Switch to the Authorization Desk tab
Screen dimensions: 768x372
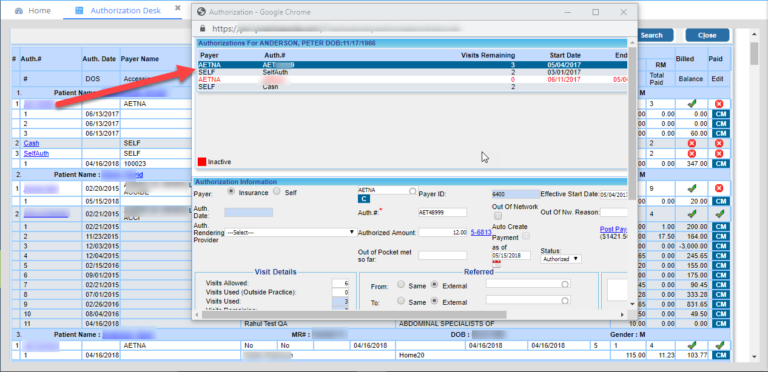coord(119,10)
